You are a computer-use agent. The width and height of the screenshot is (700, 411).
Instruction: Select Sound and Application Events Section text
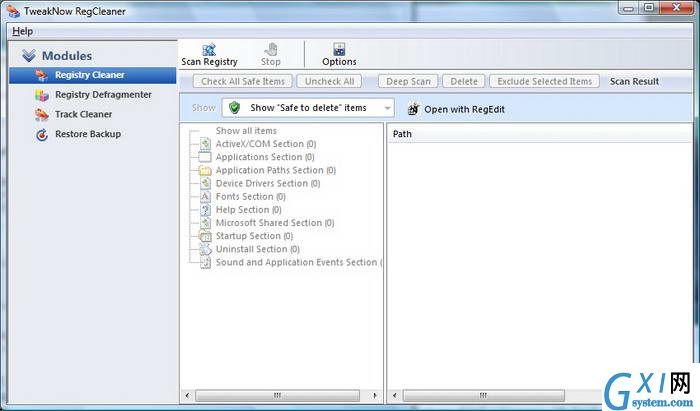tap(299, 262)
